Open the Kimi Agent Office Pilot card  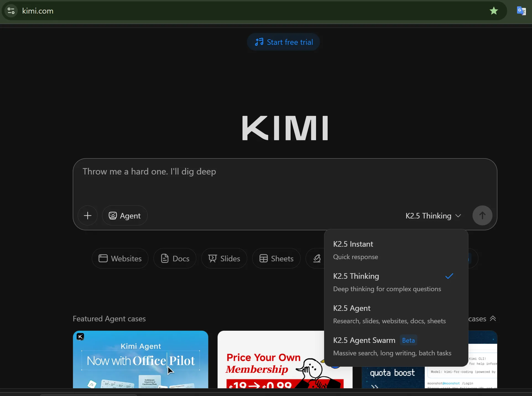click(x=140, y=359)
